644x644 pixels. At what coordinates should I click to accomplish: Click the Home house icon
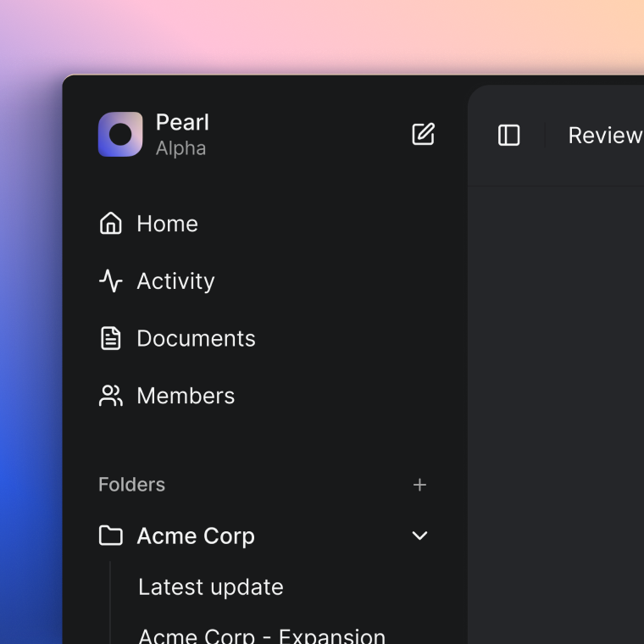111,224
